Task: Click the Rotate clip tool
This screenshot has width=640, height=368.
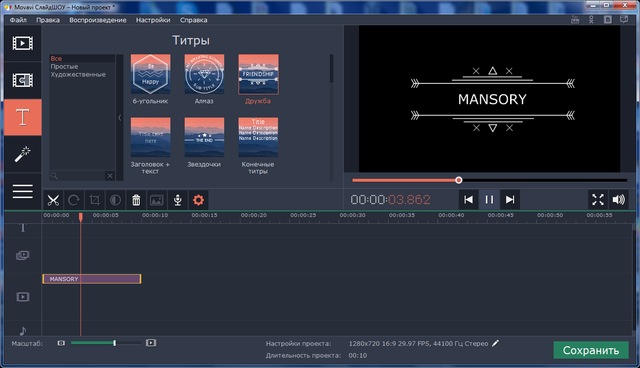Action: (74, 200)
